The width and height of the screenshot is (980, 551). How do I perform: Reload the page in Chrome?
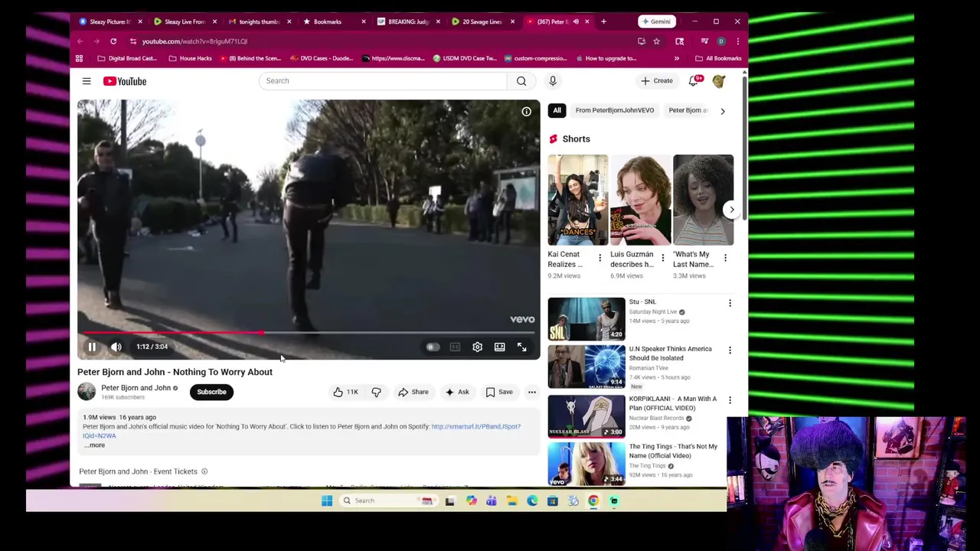(113, 41)
